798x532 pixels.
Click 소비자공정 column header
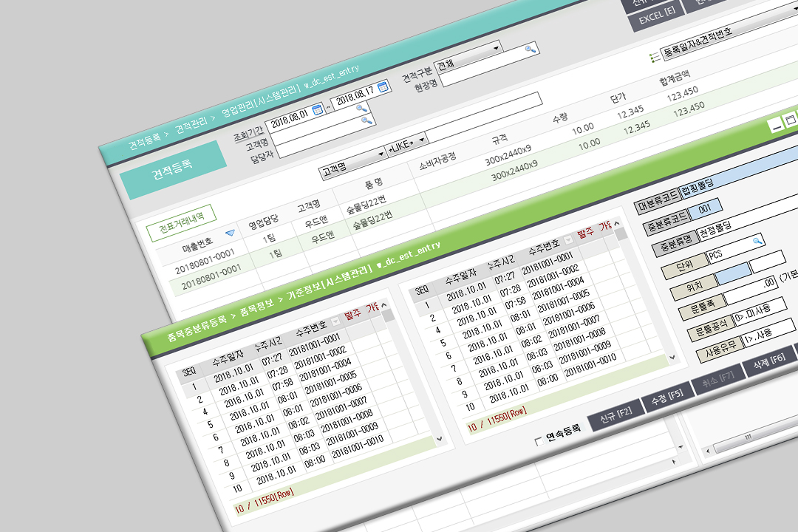pyautogui.click(x=437, y=161)
